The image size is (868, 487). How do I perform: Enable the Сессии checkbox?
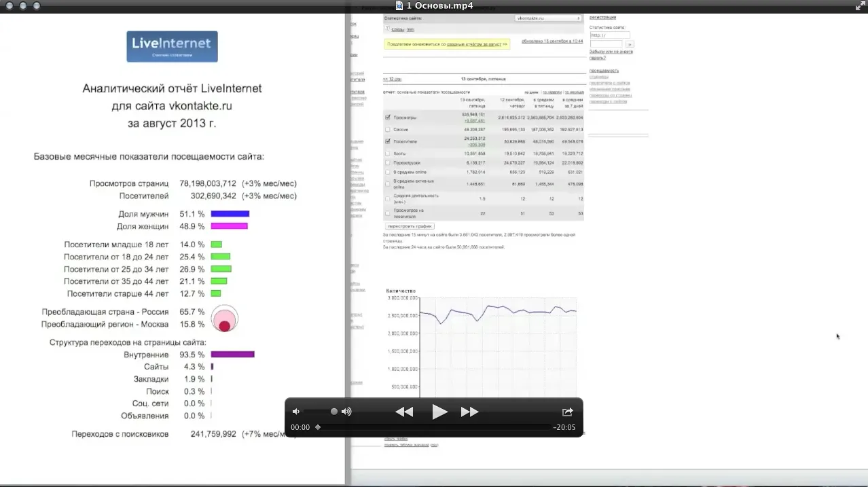tap(388, 129)
